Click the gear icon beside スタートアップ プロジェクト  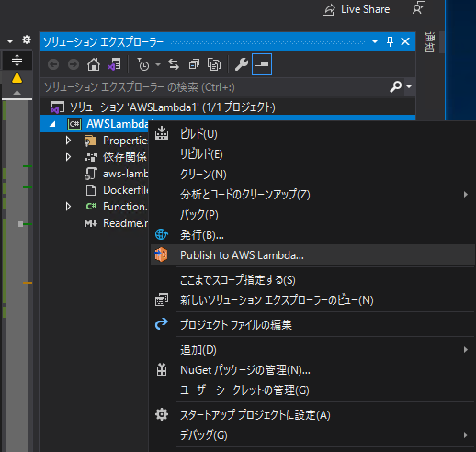(162, 414)
